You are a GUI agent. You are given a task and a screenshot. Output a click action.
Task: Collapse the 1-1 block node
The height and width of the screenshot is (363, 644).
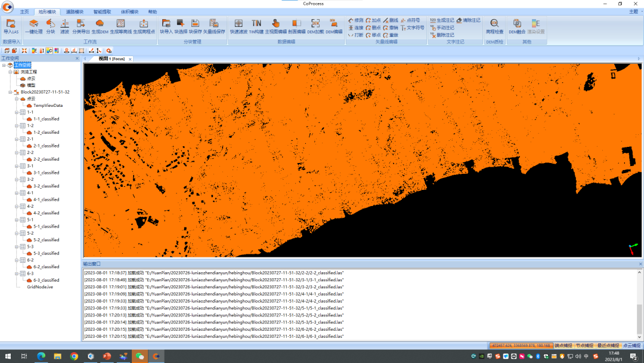coord(17,112)
